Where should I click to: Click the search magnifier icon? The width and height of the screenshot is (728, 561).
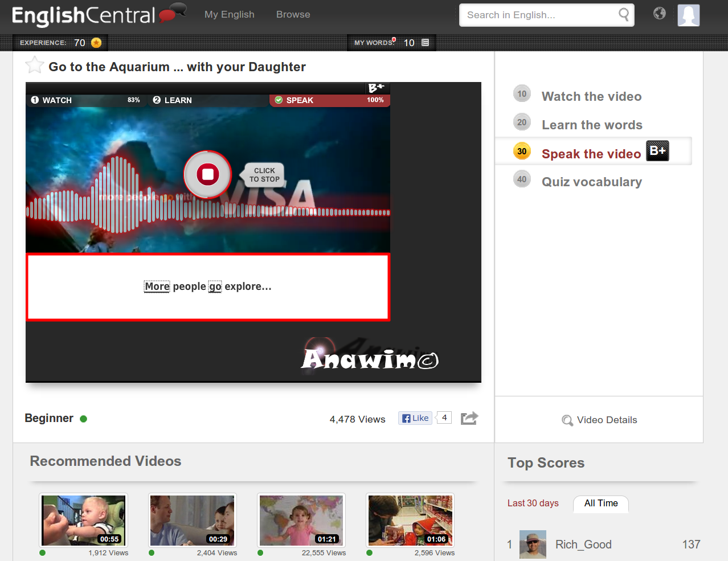(x=624, y=15)
